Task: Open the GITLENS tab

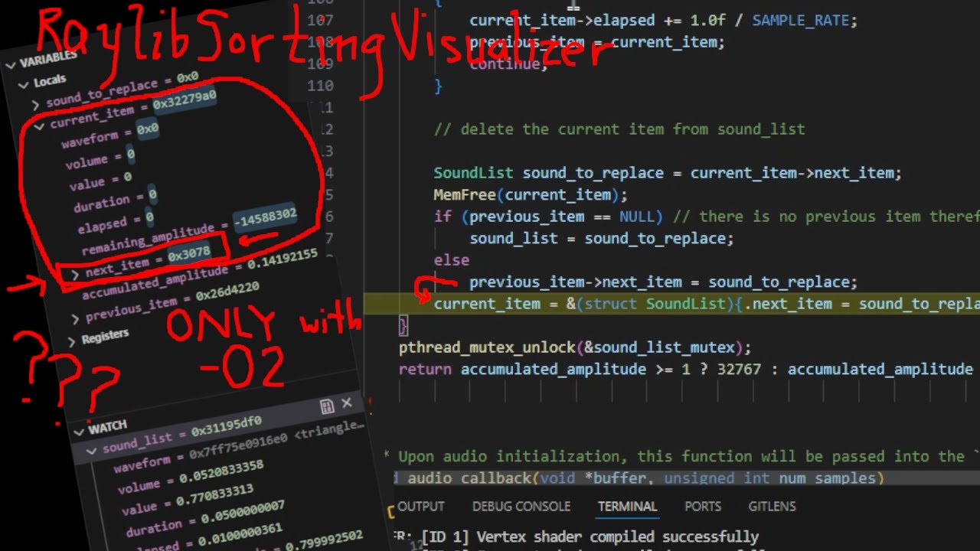Action: click(x=773, y=507)
